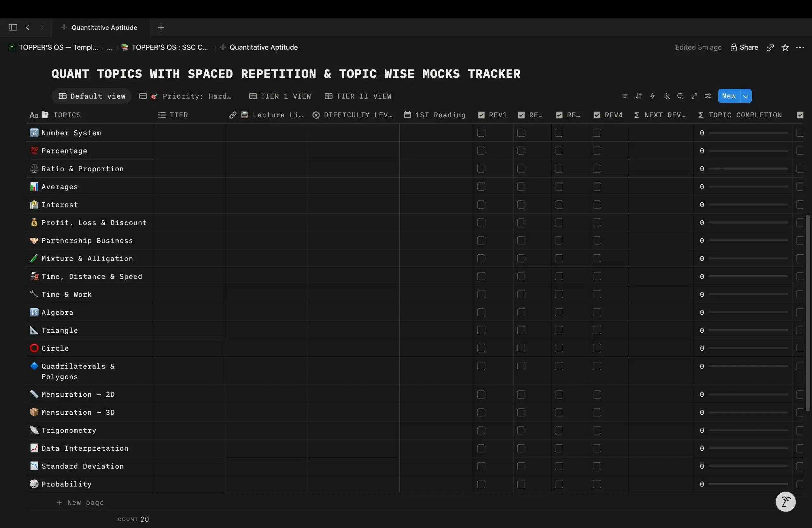The height and width of the screenshot is (528, 812).
Task: Click the Averages bar chart icon
Action: (x=34, y=186)
